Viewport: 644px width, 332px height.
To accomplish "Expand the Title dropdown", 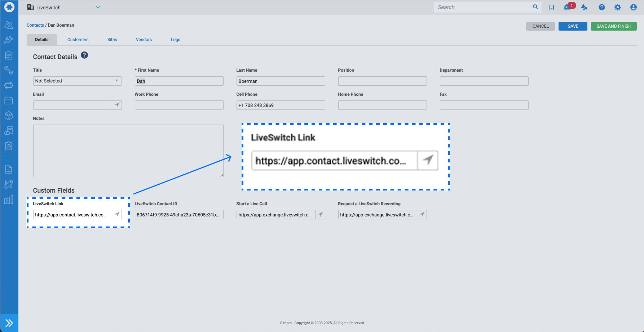I will click(77, 81).
